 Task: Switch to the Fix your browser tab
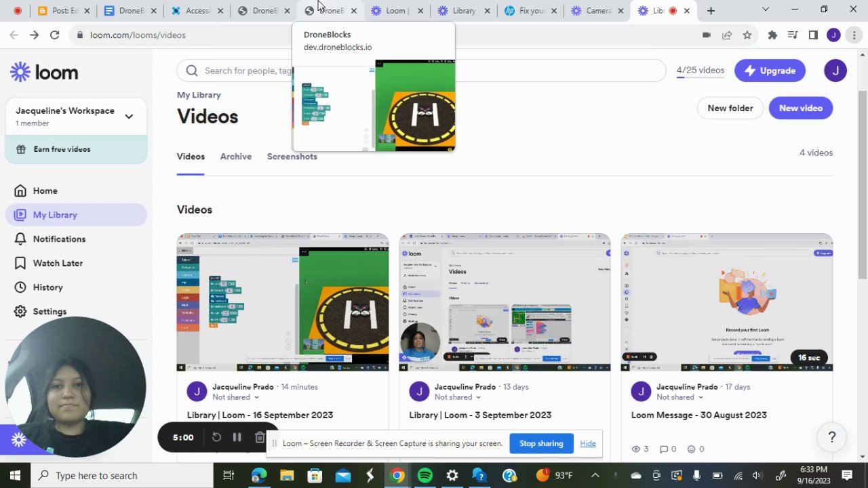[532, 11]
